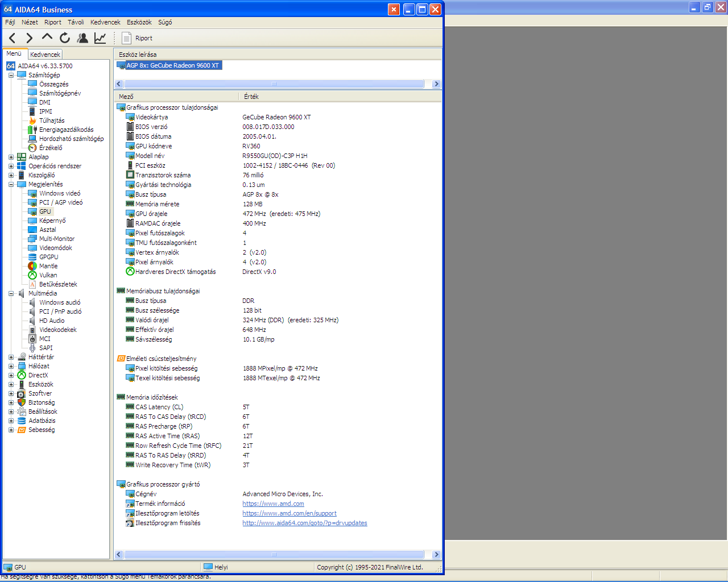Select the Energiagazdálkodás battery icon
This screenshot has height=582, width=728.
point(32,130)
